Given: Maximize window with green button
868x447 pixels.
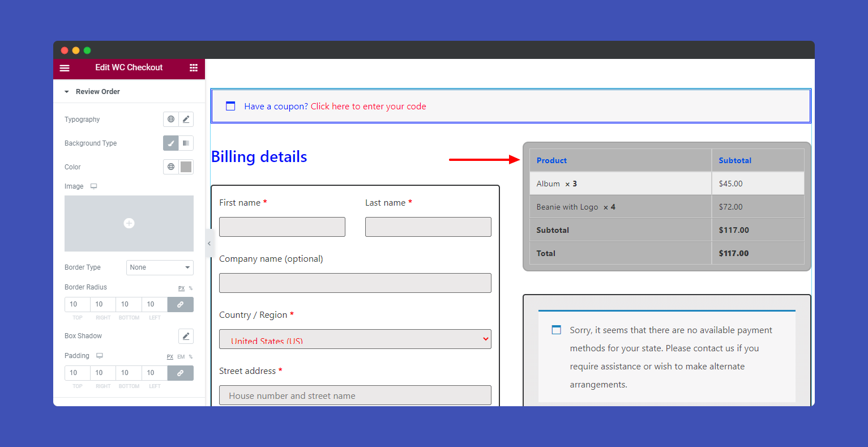Looking at the screenshot, I should coord(87,50).
